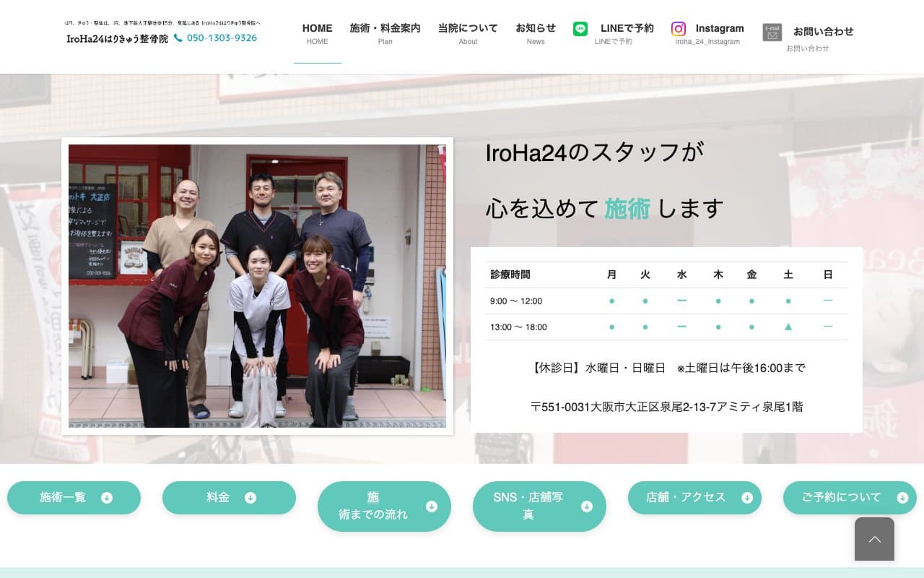Open the Instagram icon in the header

click(x=679, y=29)
